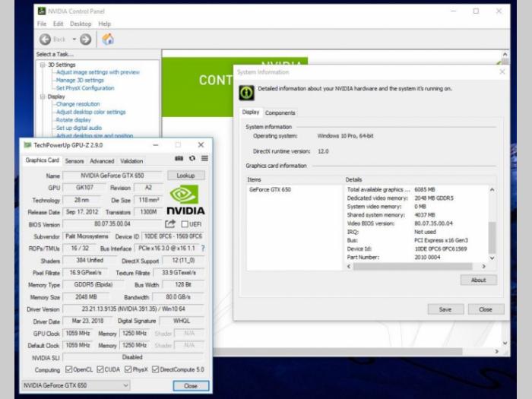This screenshot has width=532, height=399.
Task: Open the Help menu
Action: 105,24
